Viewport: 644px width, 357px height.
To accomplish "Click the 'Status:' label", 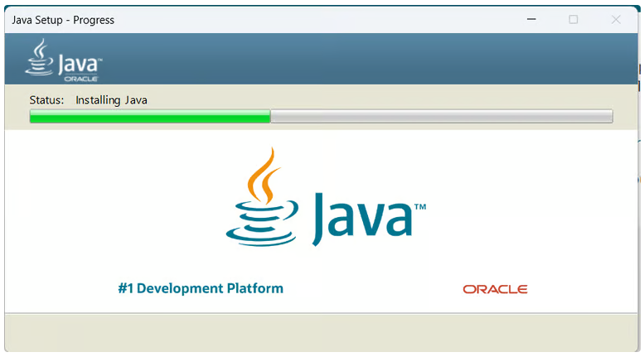I will [46, 100].
